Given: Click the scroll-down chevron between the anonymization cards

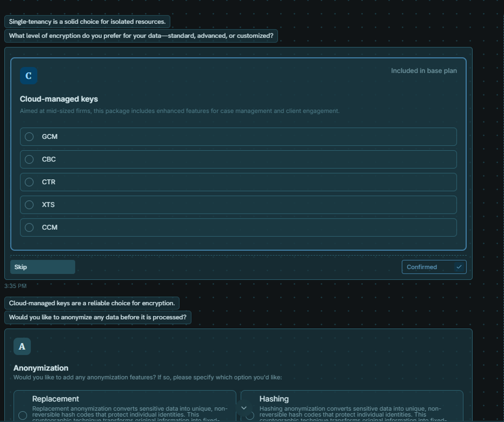Looking at the screenshot, I should 244,408.
